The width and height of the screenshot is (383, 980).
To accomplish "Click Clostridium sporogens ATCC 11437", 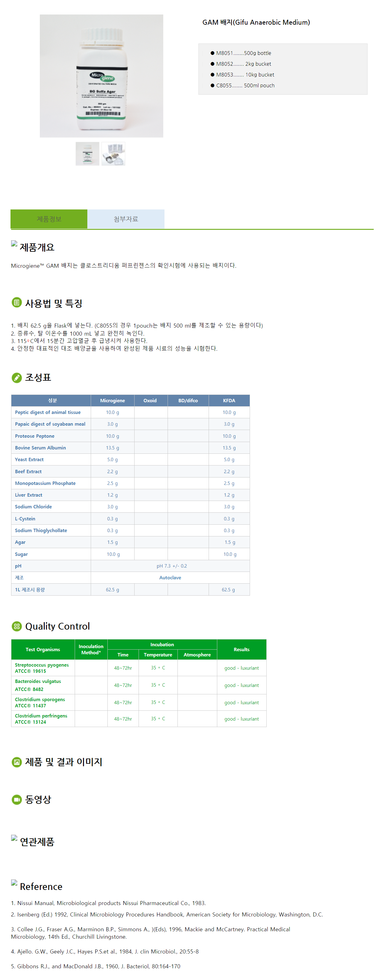I will tap(40, 702).
